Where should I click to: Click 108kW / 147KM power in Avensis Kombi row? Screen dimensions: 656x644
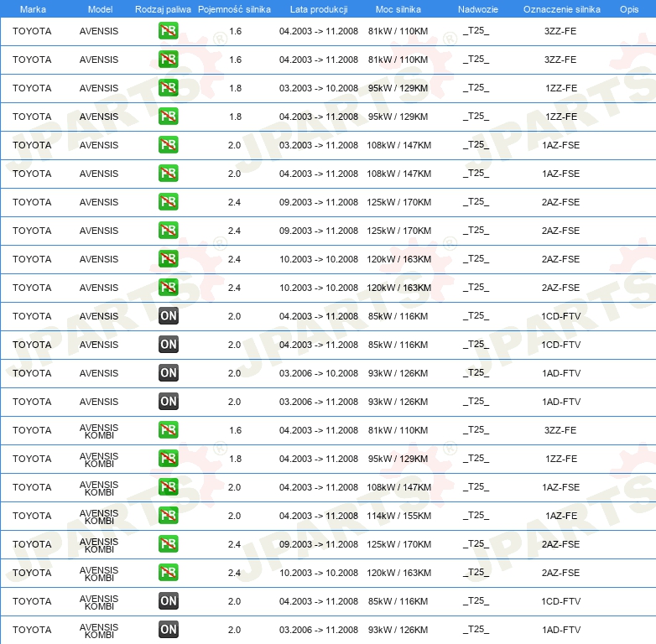click(x=398, y=487)
